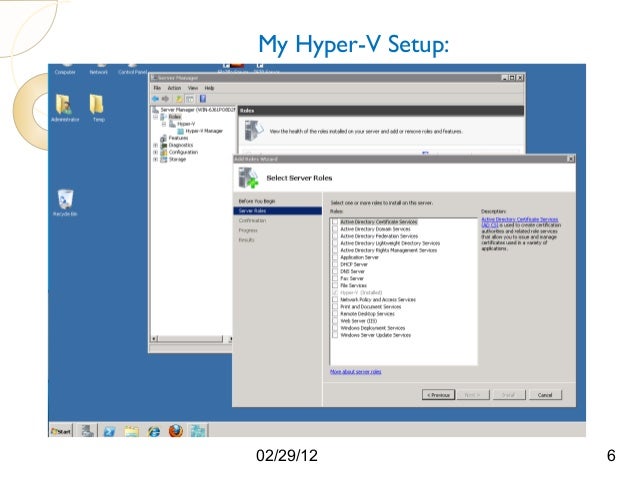This screenshot has width=638, height=479.
Task: Open the File menu in Server Manager
Action: (157, 88)
